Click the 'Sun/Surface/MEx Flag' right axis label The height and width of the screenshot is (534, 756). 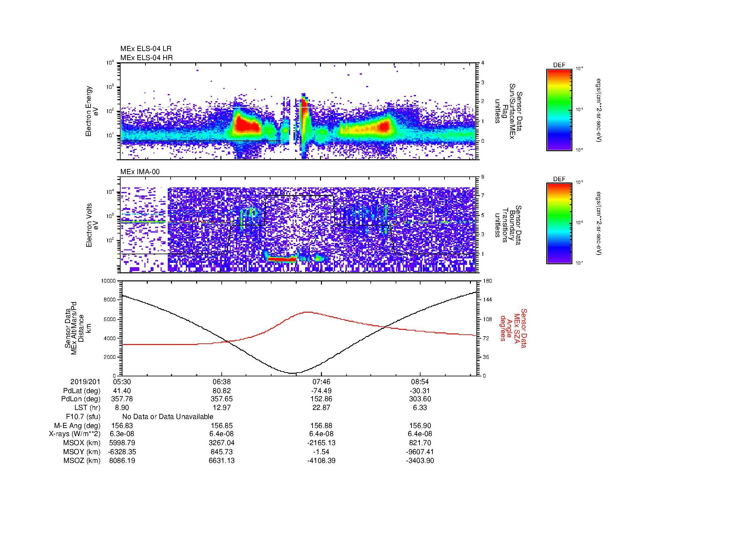point(508,111)
